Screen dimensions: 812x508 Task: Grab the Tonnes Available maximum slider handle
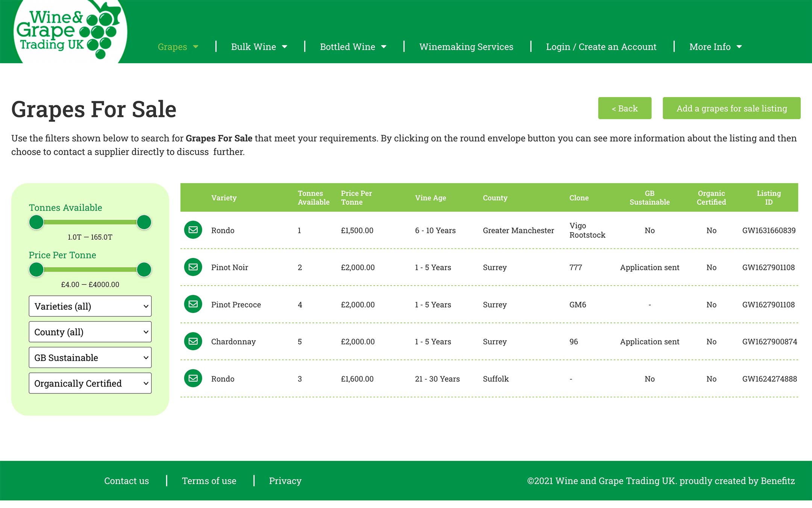[144, 222]
